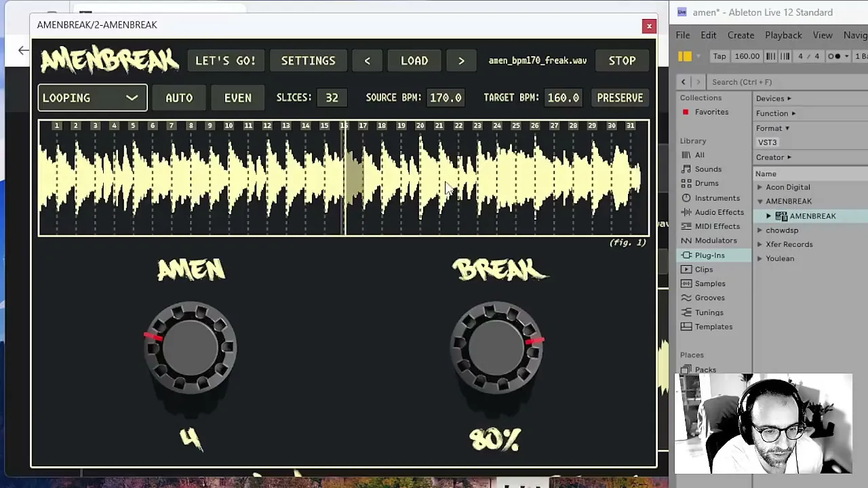Close the AMENBREAK plugin window
Image resolution: width=868 pixels, height=488 pixels.
pos(649,26)
